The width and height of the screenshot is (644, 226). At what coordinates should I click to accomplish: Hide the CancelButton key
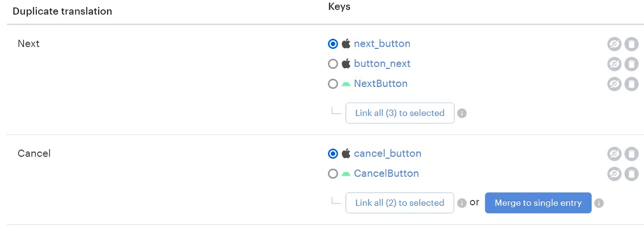(x=614, y=174)
